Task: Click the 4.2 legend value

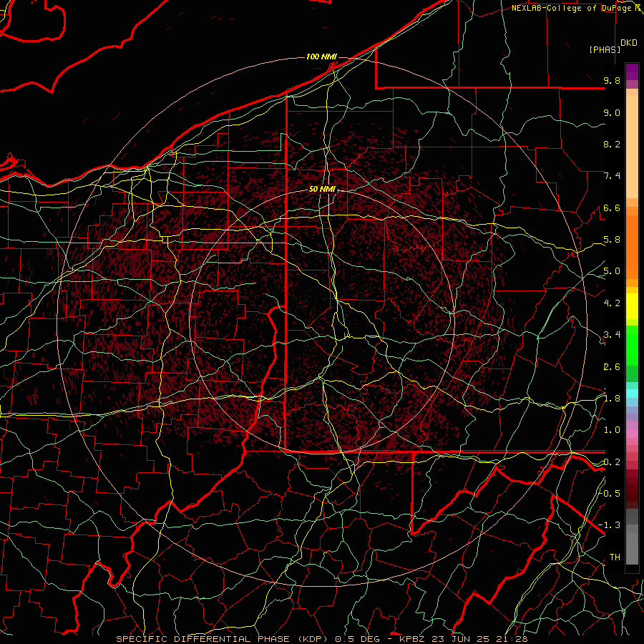Action: tap(612, 303)
